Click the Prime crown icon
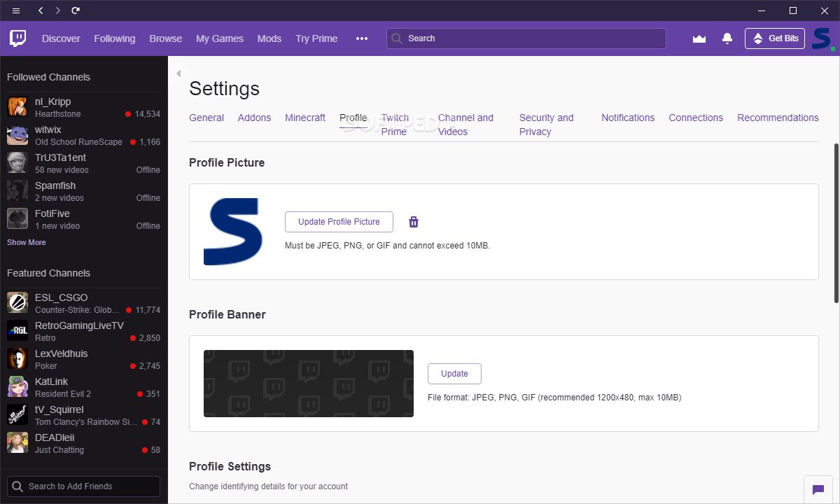The width and height of the screenshot is (840, 504). pyautogui.click(x=699, y=38)
